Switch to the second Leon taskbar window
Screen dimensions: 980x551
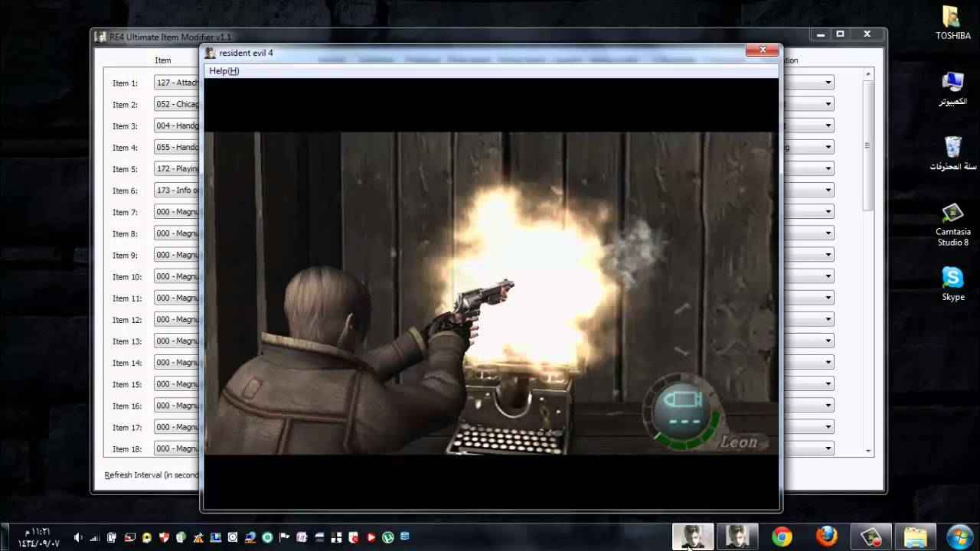pos(738,536)
